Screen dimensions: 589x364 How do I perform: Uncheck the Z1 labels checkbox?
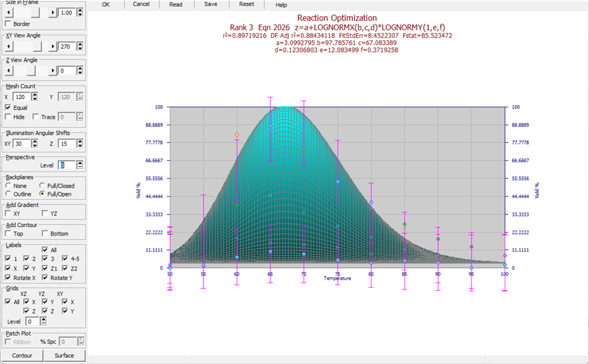[45, 269]
